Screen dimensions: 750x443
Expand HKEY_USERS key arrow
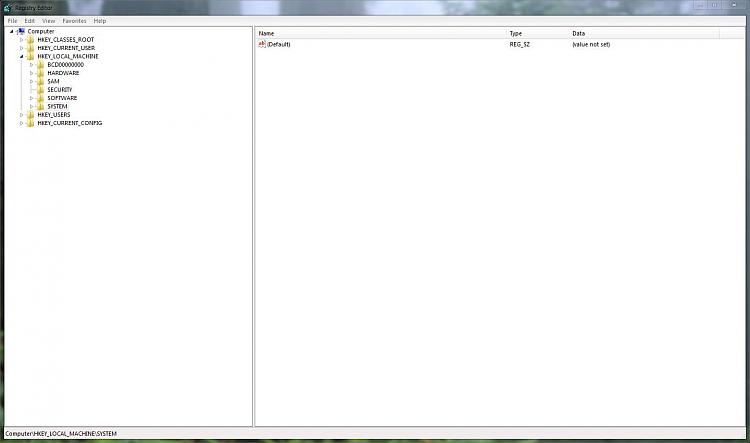pos(22,115)
